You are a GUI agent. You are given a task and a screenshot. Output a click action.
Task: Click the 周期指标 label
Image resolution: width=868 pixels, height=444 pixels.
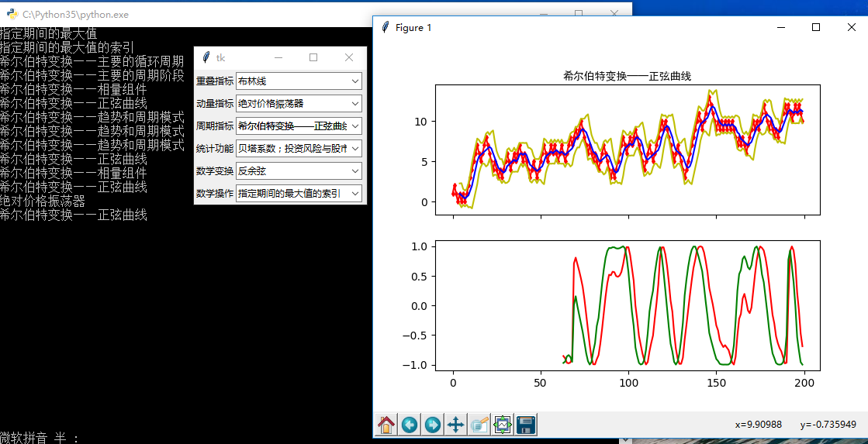click(x=215, y=126)
